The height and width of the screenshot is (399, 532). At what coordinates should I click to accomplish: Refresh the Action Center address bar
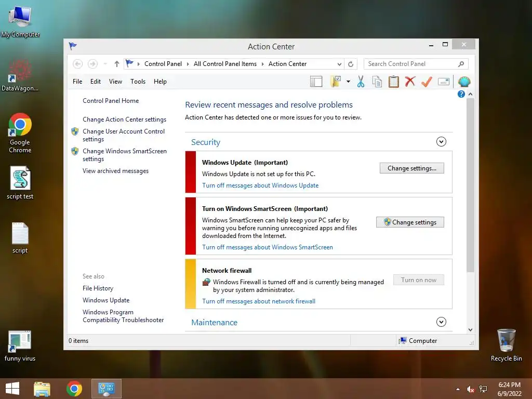(351, 64)
